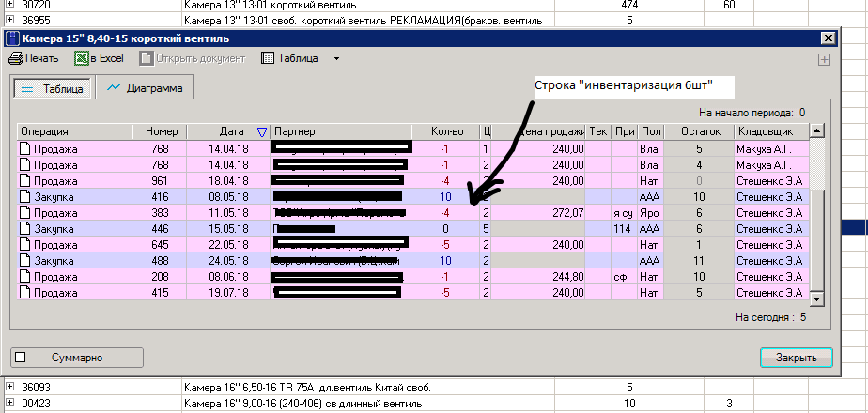Expand row 30720 in the background list
This screenshot has height=413, width=868.
coord(9,5)
